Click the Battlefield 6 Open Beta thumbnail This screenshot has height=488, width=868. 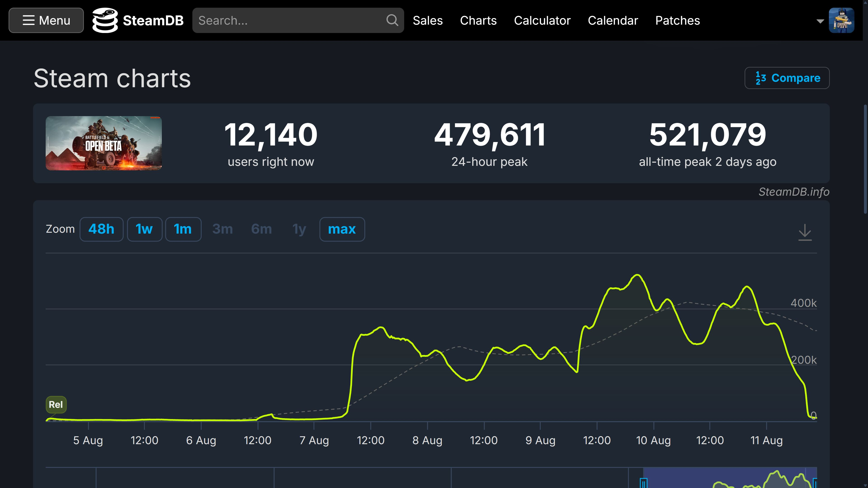[104, 143]
